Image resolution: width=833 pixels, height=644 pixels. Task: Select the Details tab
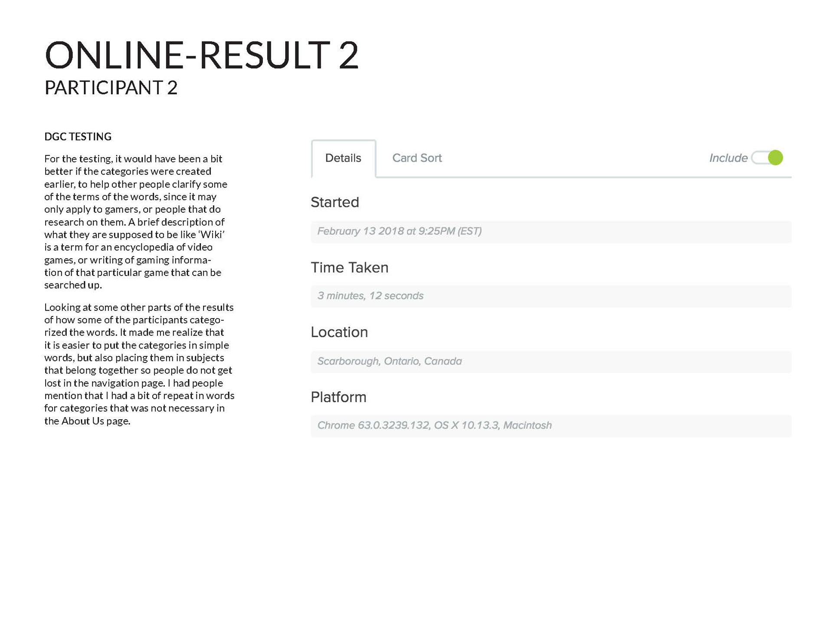tap(343, 158)
